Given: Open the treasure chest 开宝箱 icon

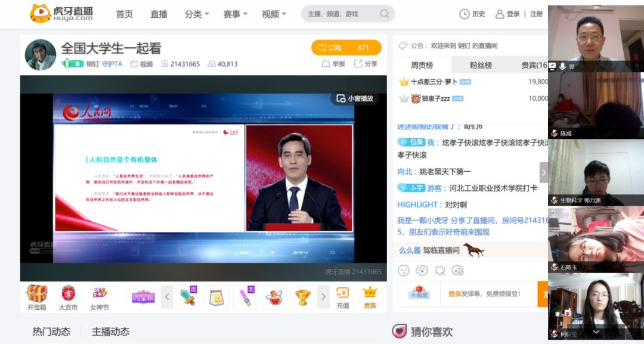Looking at the screenshot, I should [36, 294].
